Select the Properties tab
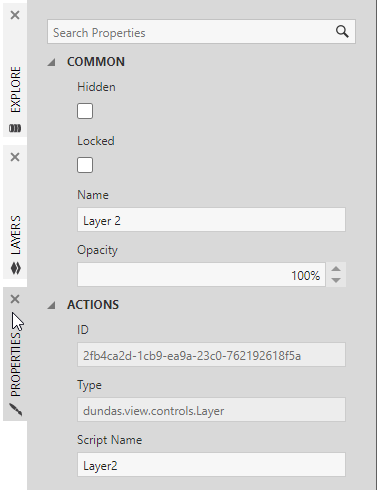Viewport: 377px width, 490px height. (x=15, y=365)
